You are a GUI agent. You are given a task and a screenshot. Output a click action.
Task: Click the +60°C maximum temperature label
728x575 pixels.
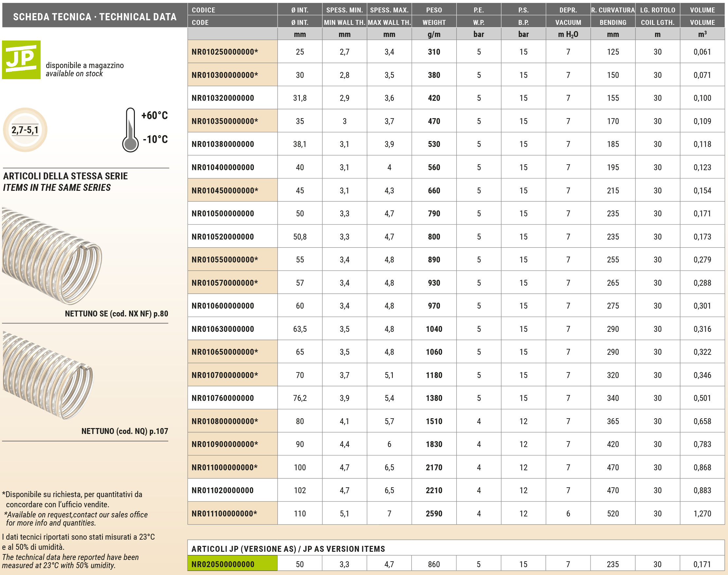pos(155,116)
